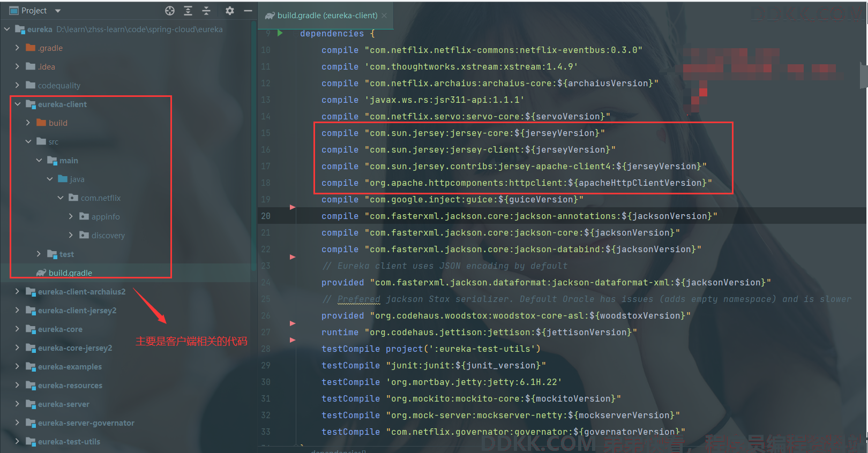Viewport: 868px width, 453px height.
Task: Click the java source folder icon
Action: pyautogui.click(x=63, y=179)
